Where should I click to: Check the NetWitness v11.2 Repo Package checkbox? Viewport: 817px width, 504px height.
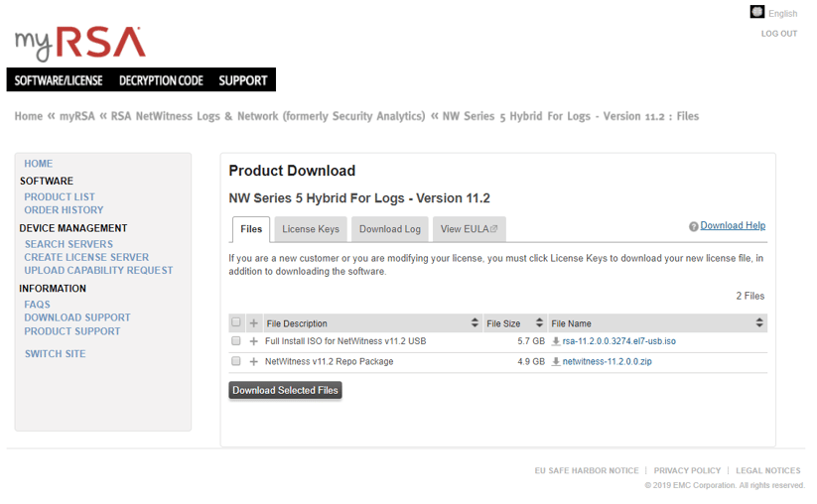(x=236, y=361)
